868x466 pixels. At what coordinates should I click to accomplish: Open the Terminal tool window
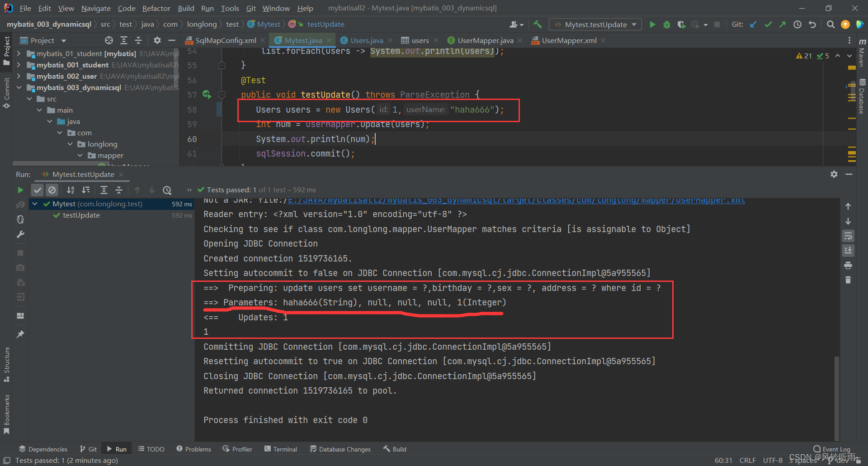281,449
